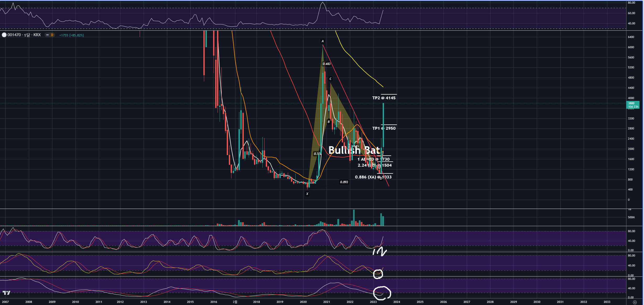Select the TP2 @ 4145 target label
Viewport: 644px width, 305px height.
pyautogui.click(x=384, y=98)
